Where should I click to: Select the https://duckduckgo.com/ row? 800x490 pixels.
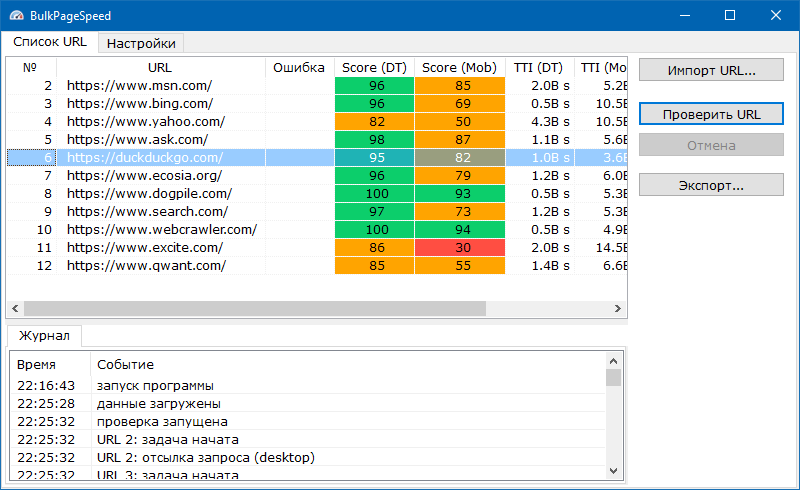pos(317,158)
